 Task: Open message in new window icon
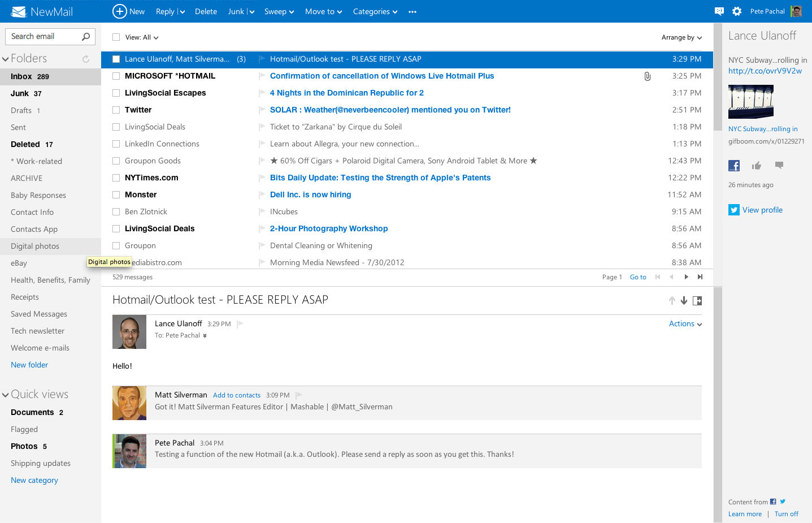click(x=697, y=301)
